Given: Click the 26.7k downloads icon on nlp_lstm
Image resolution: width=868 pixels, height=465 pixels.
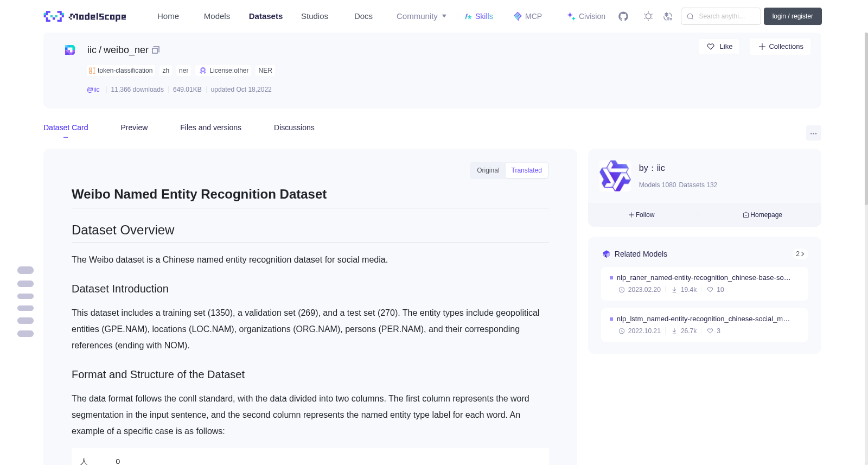Looking at the screenshot, I should pyautogui.click(x=674, y=331).
